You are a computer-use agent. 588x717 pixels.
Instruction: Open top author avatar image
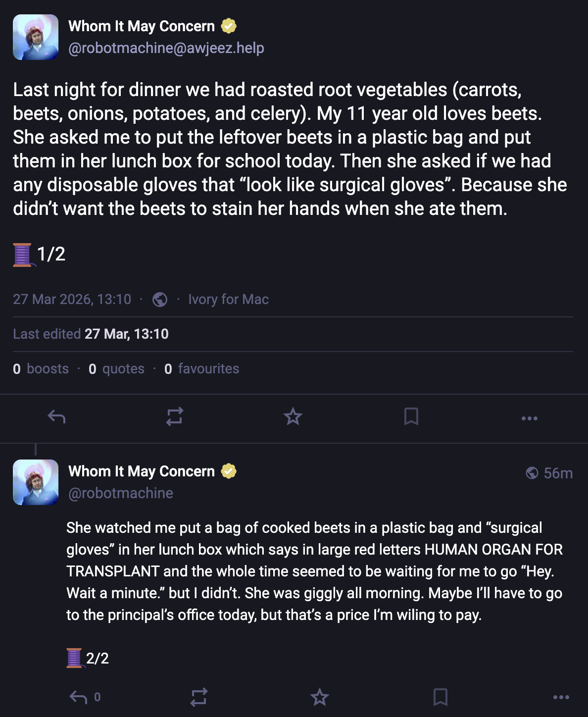[x=36, y=37]
